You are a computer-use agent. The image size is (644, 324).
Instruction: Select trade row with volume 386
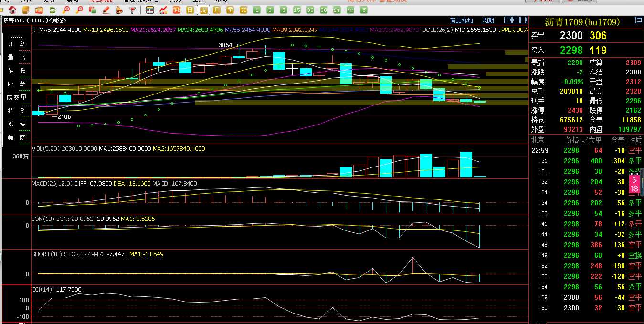pyautogui.click(x=587, y=245)
